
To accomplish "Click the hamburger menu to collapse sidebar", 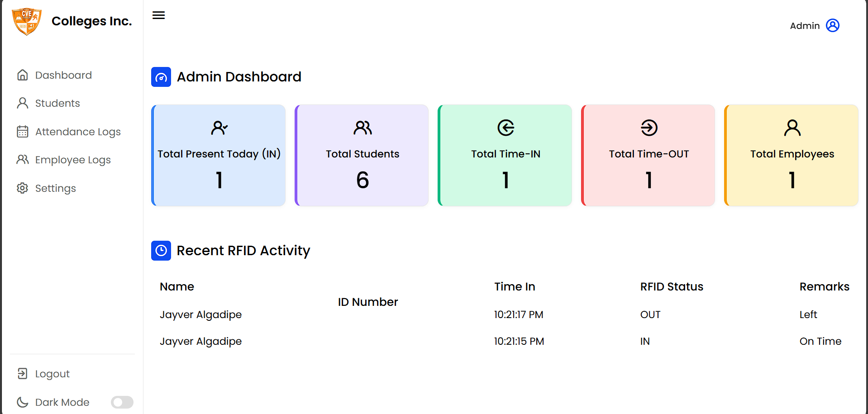I will (x=158, y=15).
